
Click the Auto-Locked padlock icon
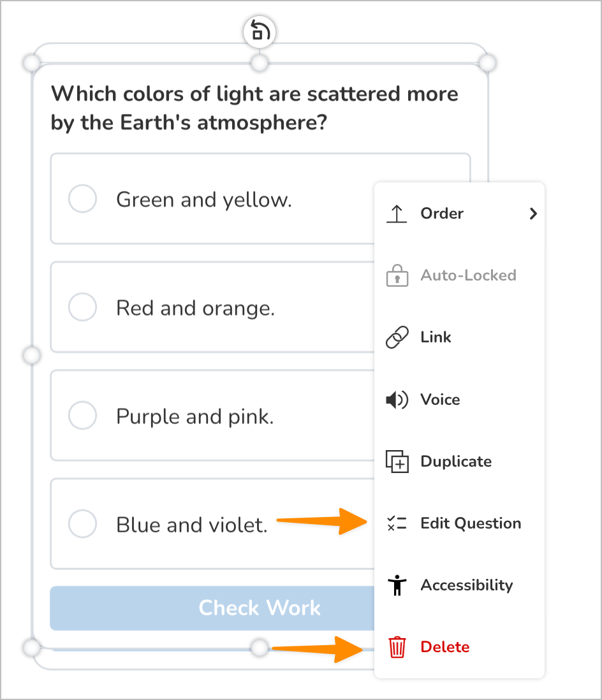[397, 275]
